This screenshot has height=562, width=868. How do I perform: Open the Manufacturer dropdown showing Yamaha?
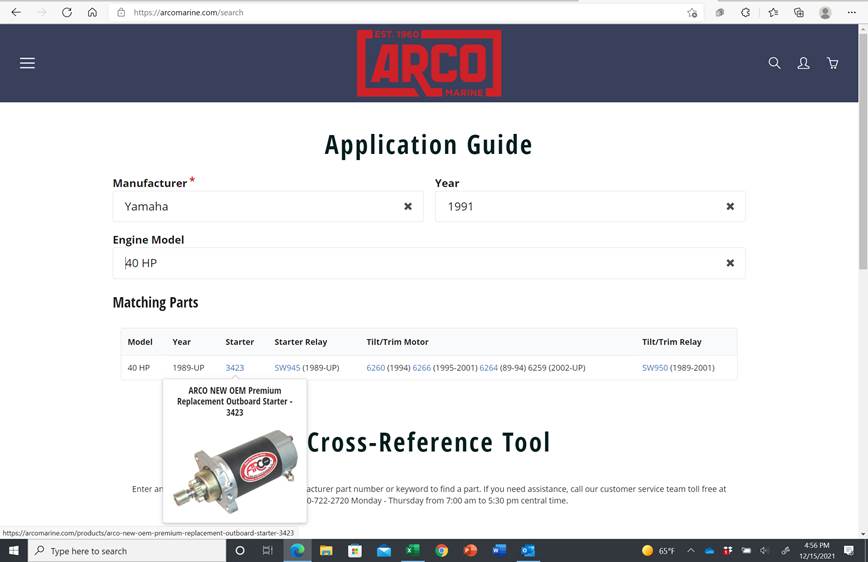(x=268, y=207)
